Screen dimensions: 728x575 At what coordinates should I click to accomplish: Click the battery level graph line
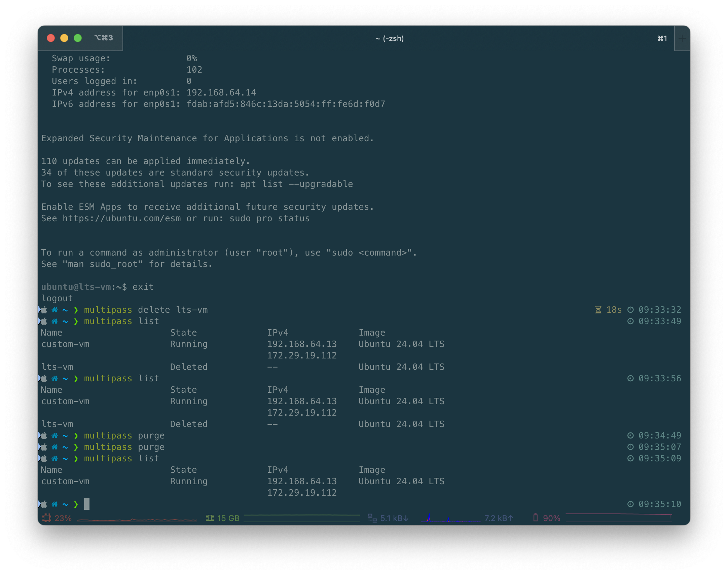[x=619, y=518]
